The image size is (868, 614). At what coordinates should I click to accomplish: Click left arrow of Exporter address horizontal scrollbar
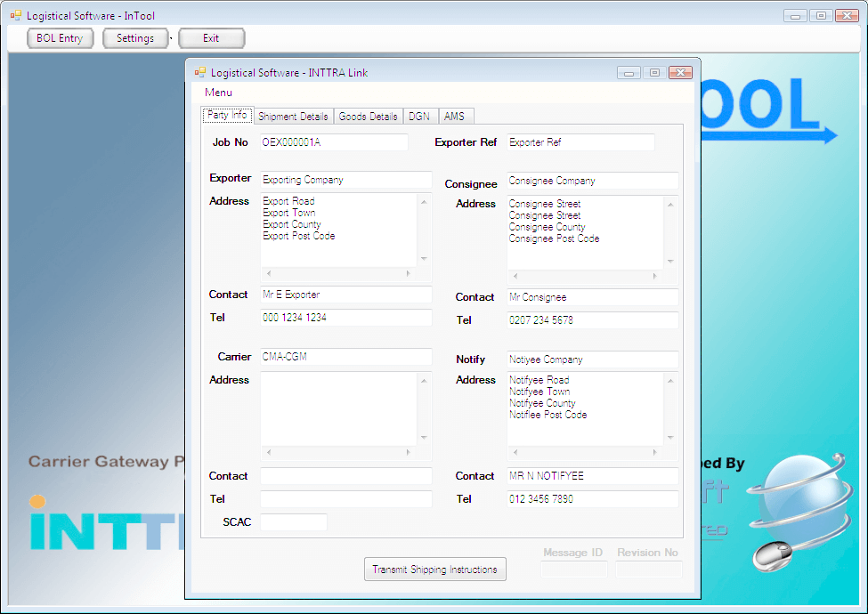click(x=269, y=273)
